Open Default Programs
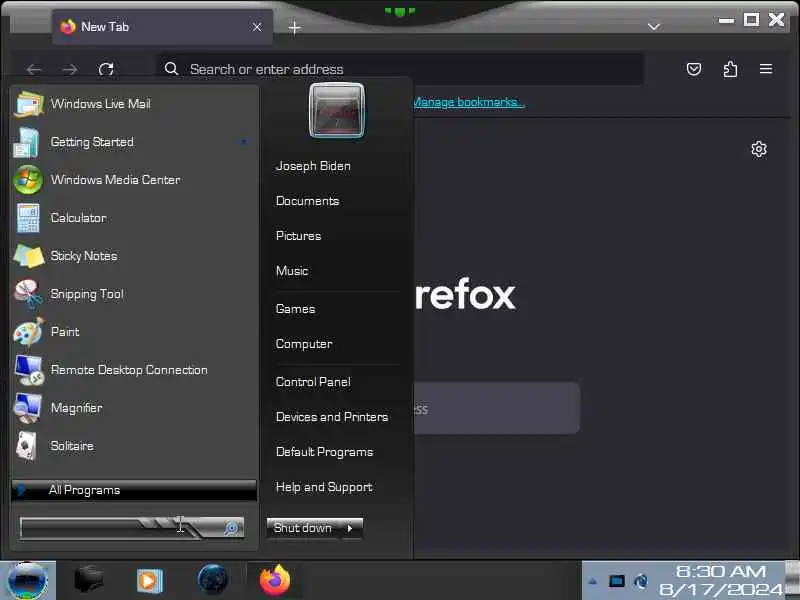Image resolution: width=800 pixels, height=600 pixels. coord(324,452)
